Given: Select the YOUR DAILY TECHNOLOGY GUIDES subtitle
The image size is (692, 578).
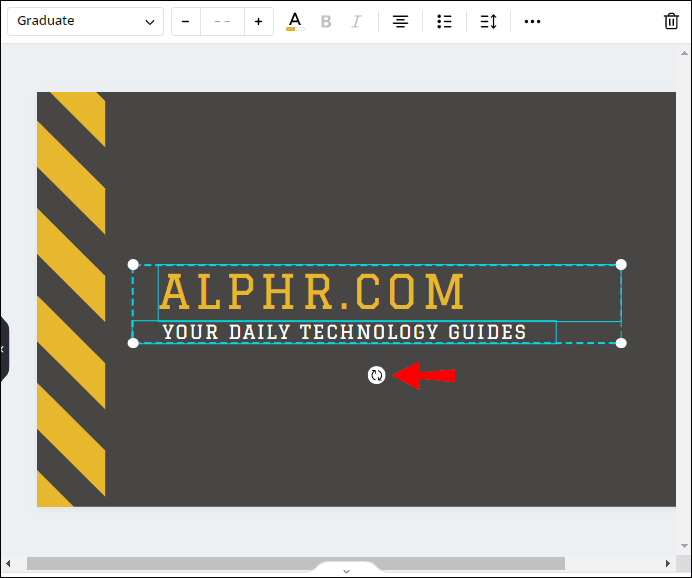Looking at the screenshot, I should click(x=344, y=332).
